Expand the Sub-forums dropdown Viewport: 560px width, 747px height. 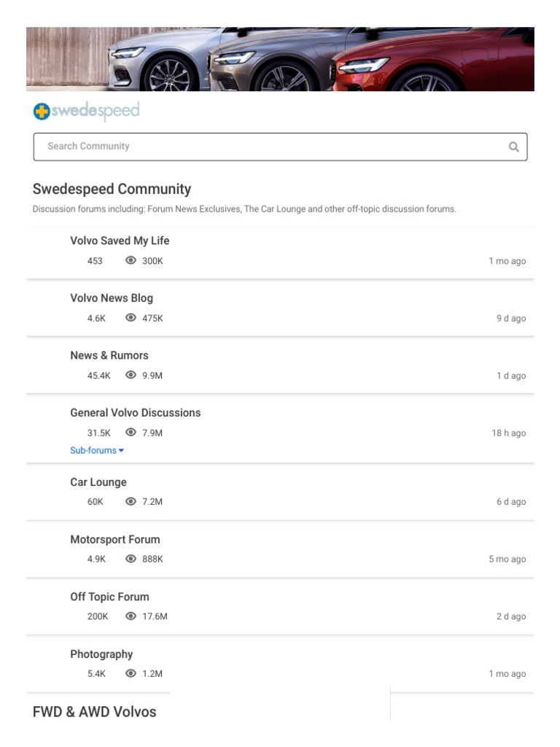97,451
